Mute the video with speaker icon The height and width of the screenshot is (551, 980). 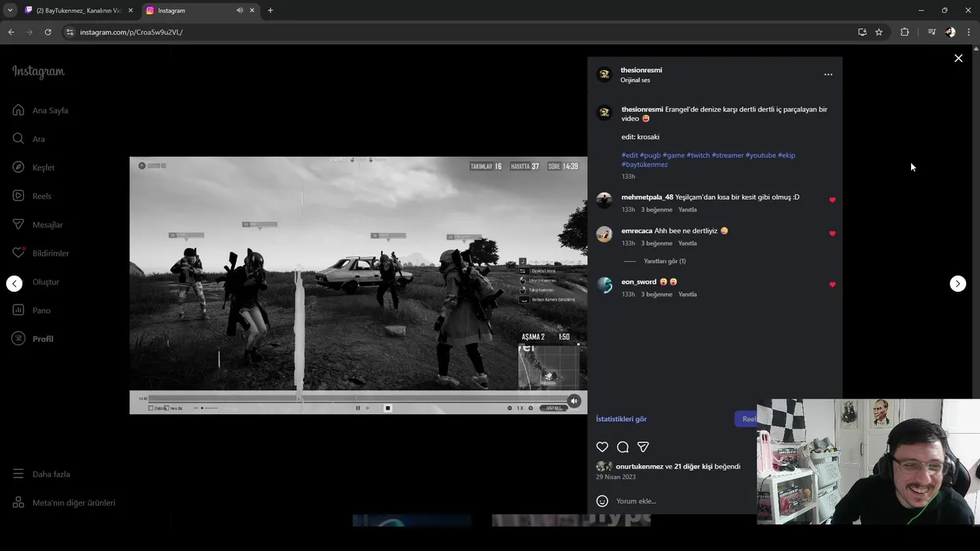pos(573,401)
